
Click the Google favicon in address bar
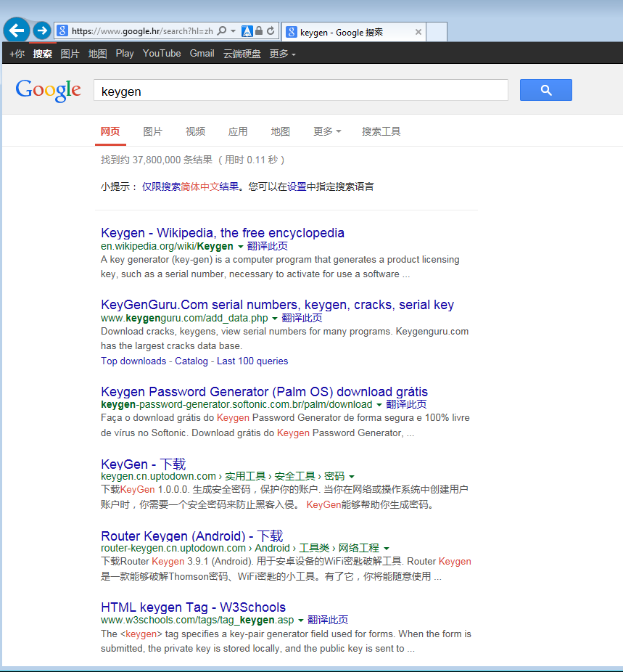[x=62, y=31]
